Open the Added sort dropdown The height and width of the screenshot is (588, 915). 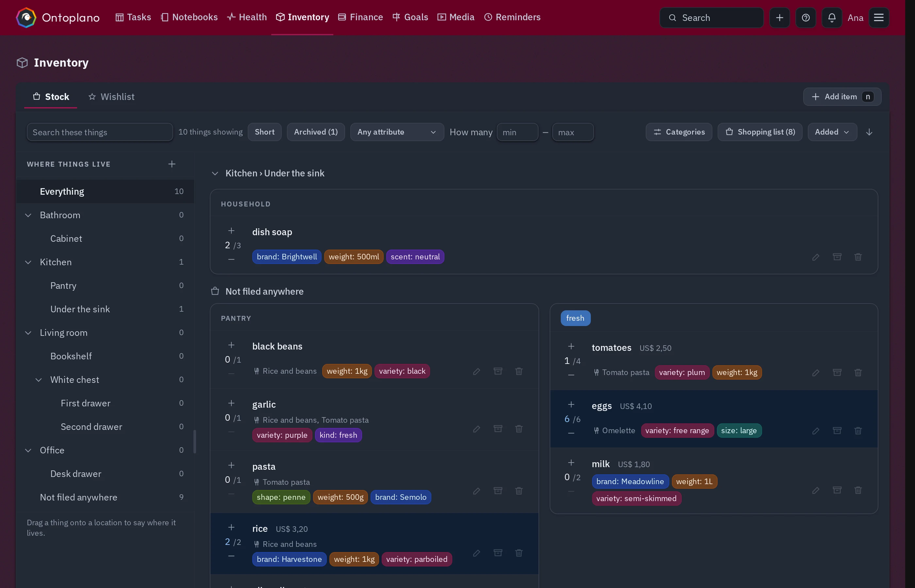[x=832, y=132]
